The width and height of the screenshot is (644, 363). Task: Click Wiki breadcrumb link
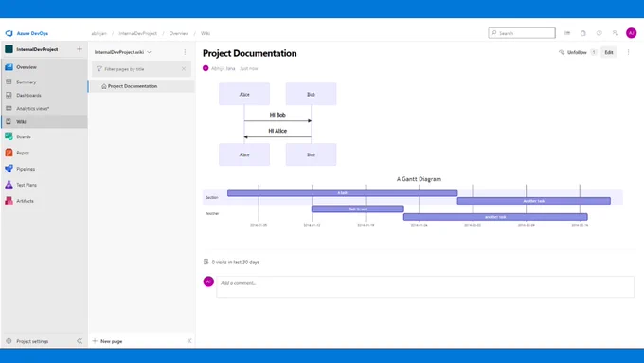[206, 33]
